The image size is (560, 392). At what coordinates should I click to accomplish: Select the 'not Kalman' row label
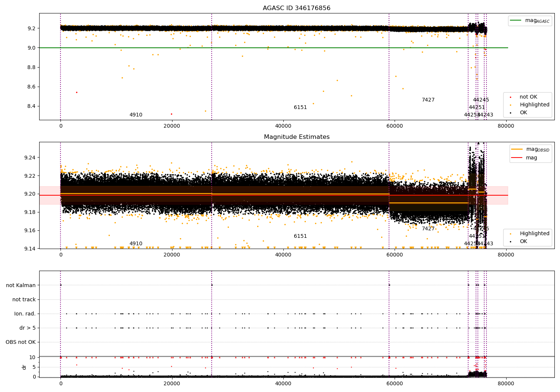21,286
